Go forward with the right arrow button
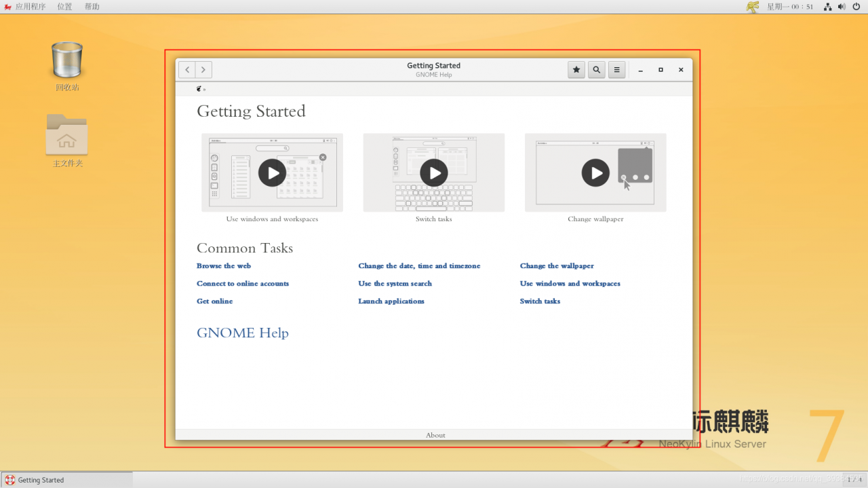The width and height of the screenshot is (868, 488). (x=203, y=69)
